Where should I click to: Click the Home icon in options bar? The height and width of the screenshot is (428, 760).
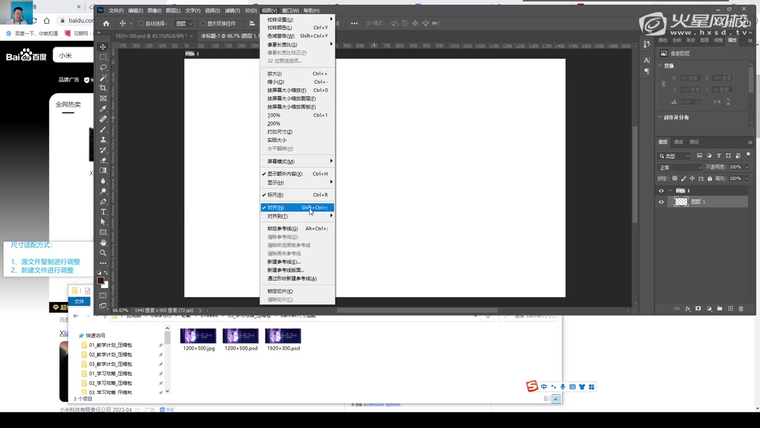pyautogui.click(x=107, y=23)
